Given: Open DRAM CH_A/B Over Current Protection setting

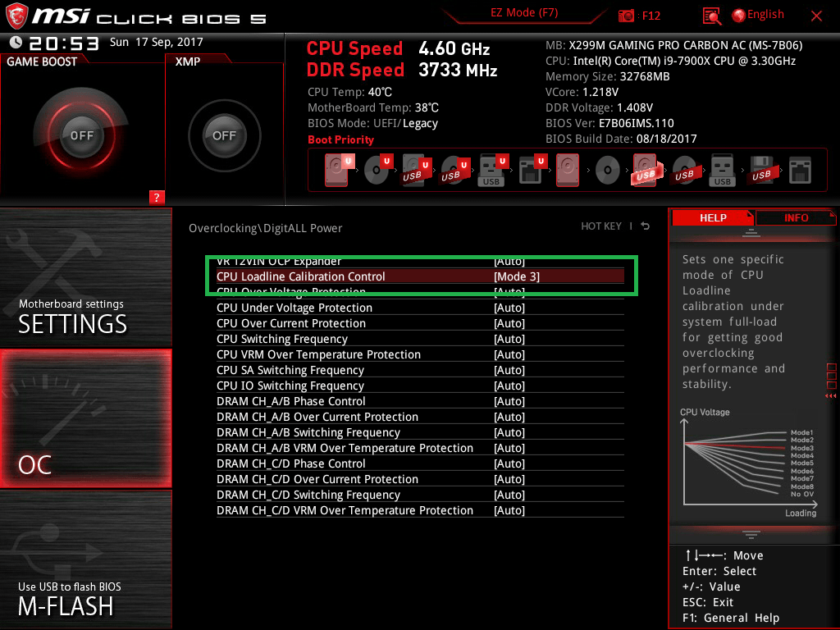Looking at the screenshot, I should point(420,417).
